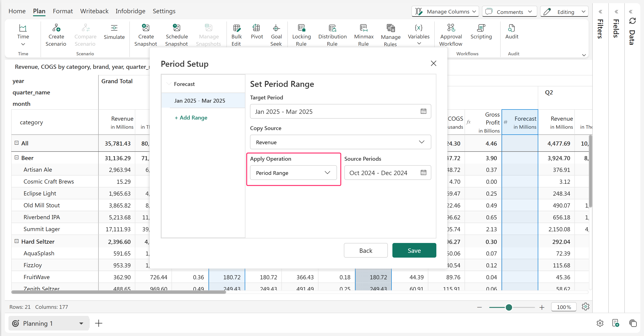644x336 pixels.
Task: Click the Bulk Edit icon
Action: pyautogui.click(x=236, y=28)
